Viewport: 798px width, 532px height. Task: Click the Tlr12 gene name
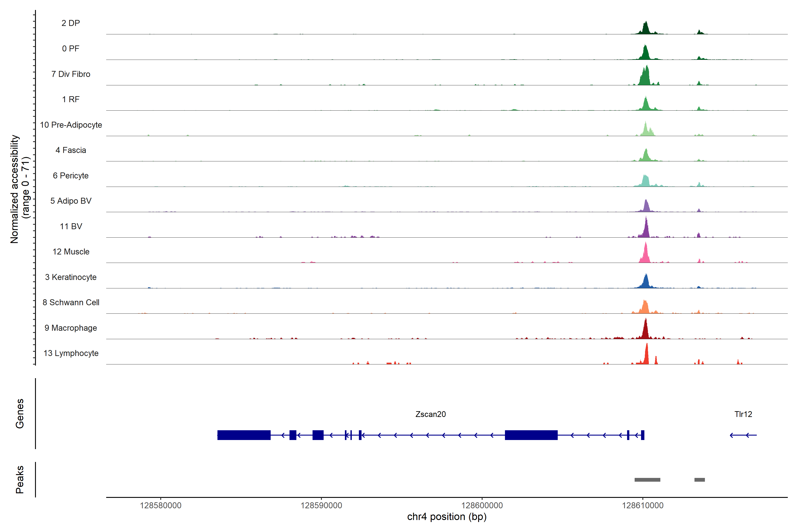(x=743, y=414)
